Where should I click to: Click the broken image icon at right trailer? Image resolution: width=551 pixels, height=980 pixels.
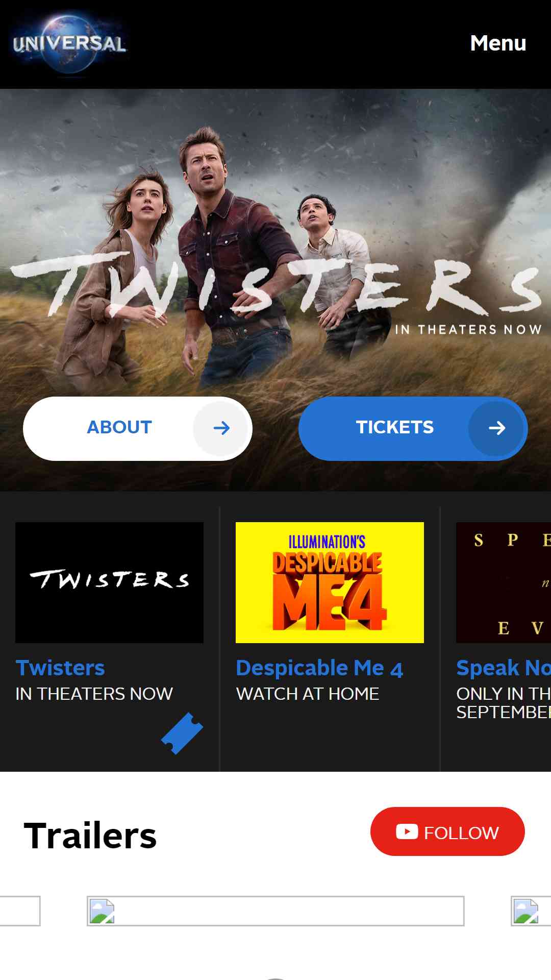[525, 912]
